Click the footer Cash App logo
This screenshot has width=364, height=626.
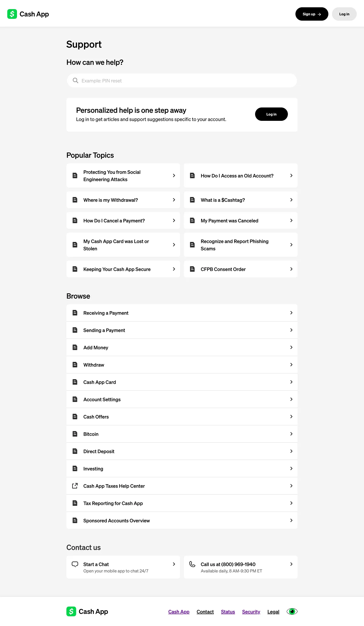point(87,611)
